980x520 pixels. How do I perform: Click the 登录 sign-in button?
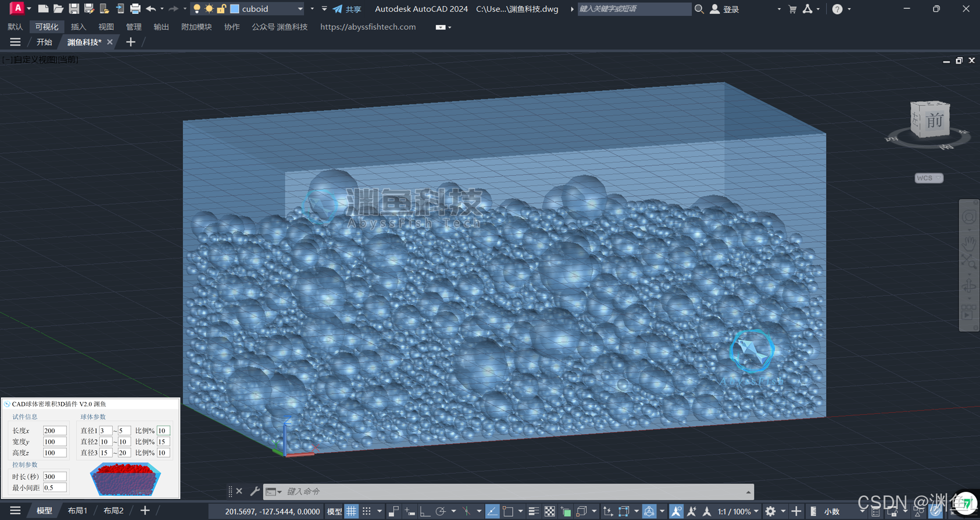[725, 9]
